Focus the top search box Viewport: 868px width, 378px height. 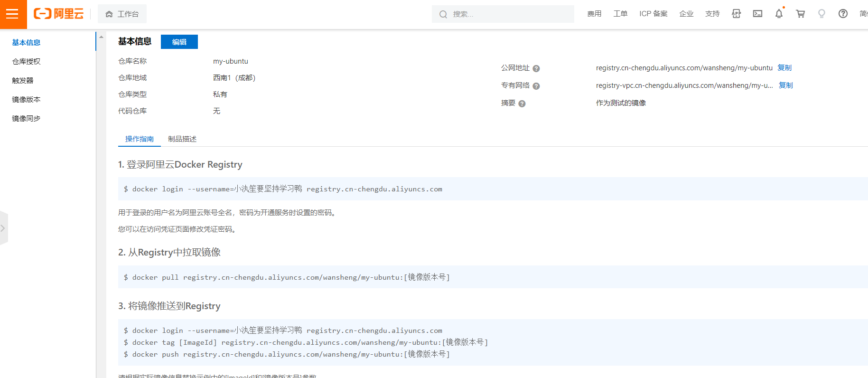click(x=503, y=14)
